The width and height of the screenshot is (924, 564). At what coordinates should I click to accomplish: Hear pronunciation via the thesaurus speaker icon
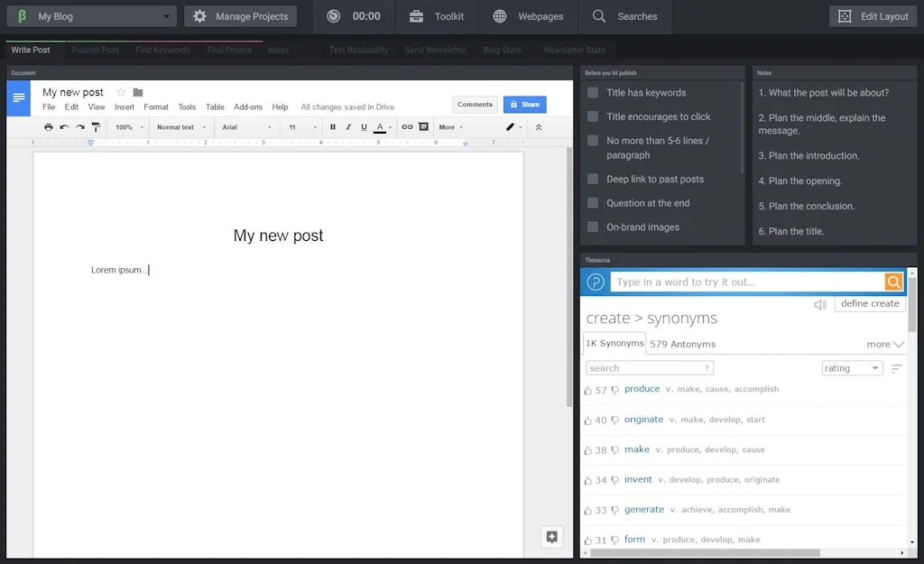pyautogui.click(x=819, y=304)
